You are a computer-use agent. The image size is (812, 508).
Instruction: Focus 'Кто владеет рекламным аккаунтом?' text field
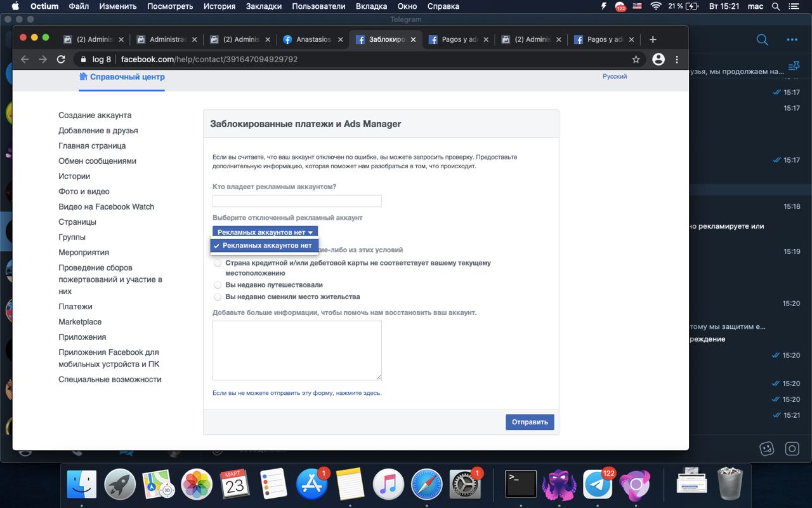[x=297, y=201]
